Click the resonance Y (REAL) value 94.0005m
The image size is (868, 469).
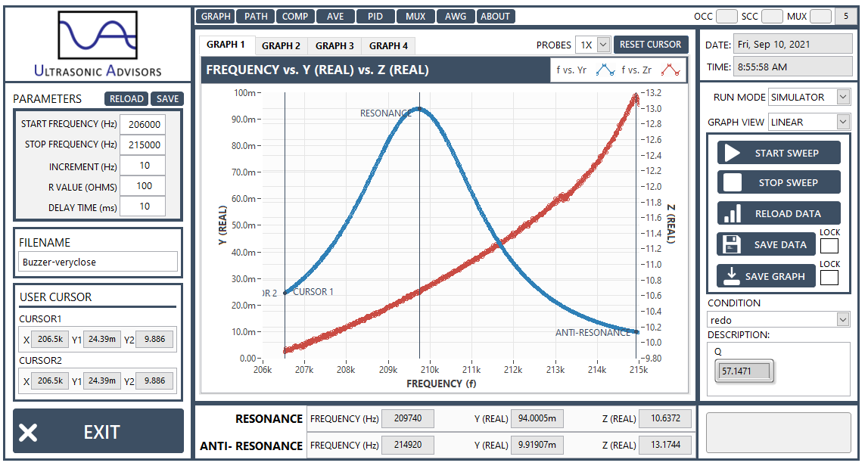click(x=537, y=418)
